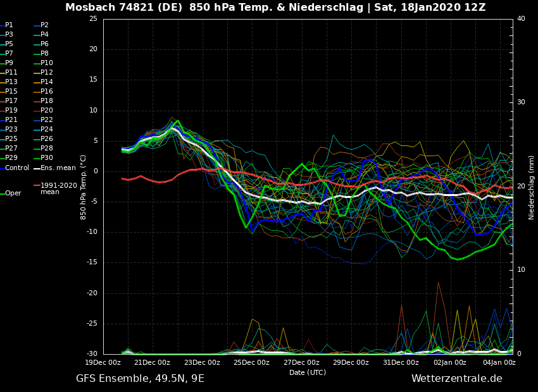Select the 04Jan 00z date tick
The image size is (538, 392).
point(499,363)
